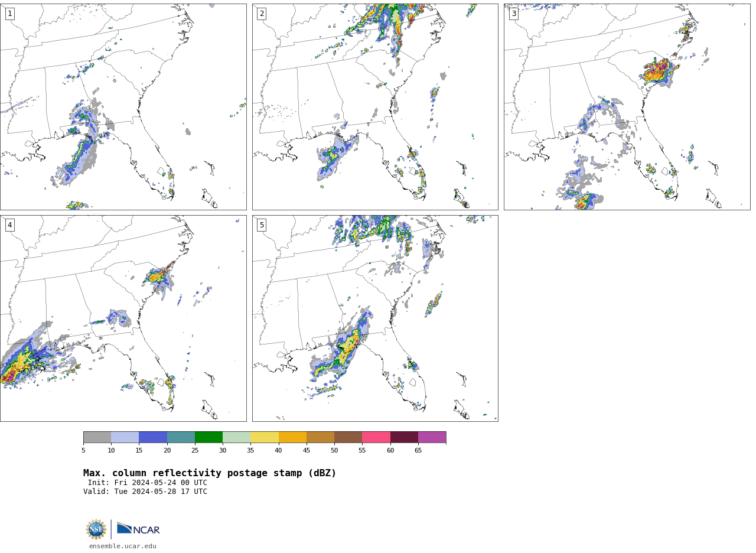The width and height of the screenshot is (756, 553).
Task: Open ensemble member 4 reflectivity map
Action: (123, 318)
